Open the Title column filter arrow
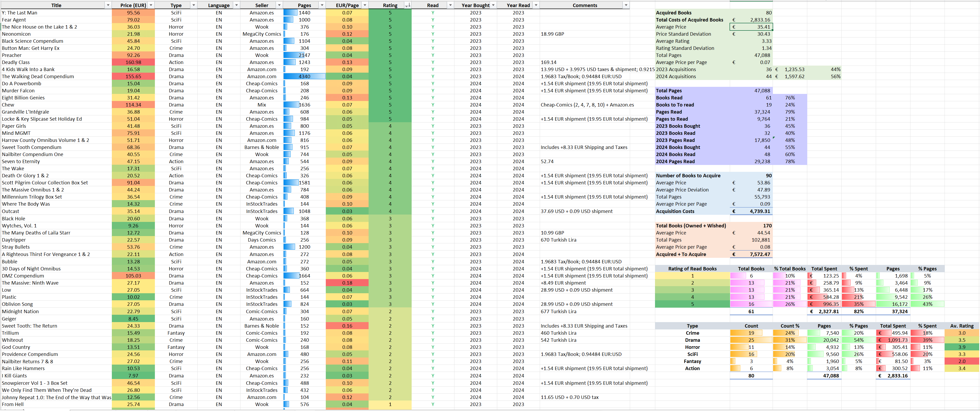Viewport: 980px width, 411px height. [x=108, y=5]
